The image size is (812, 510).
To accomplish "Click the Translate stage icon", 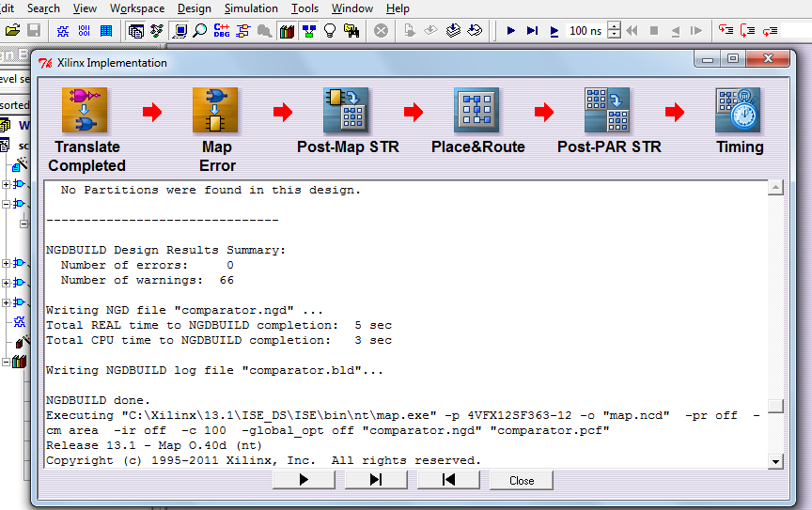I will pos(85,110).
